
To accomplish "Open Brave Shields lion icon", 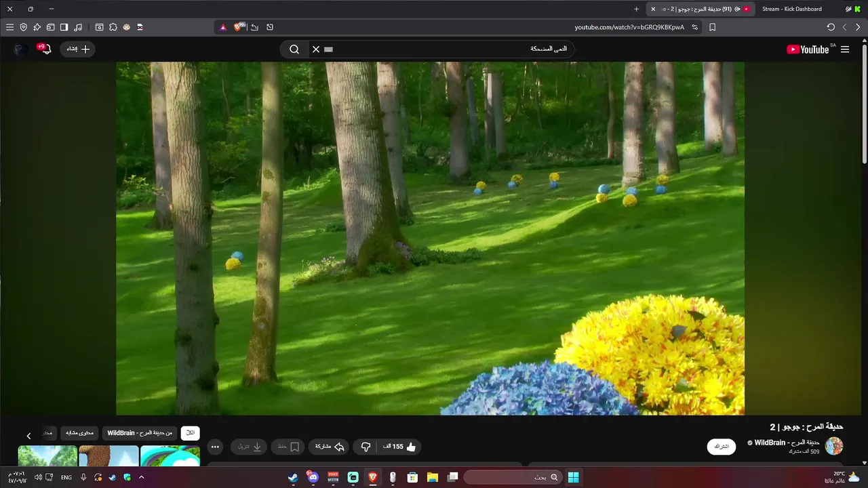I will [x=239, y=27].
